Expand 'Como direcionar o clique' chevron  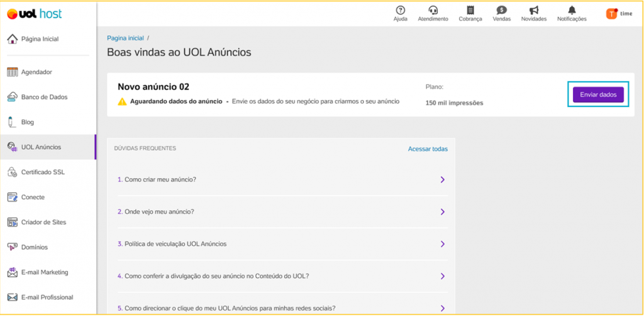442,308
